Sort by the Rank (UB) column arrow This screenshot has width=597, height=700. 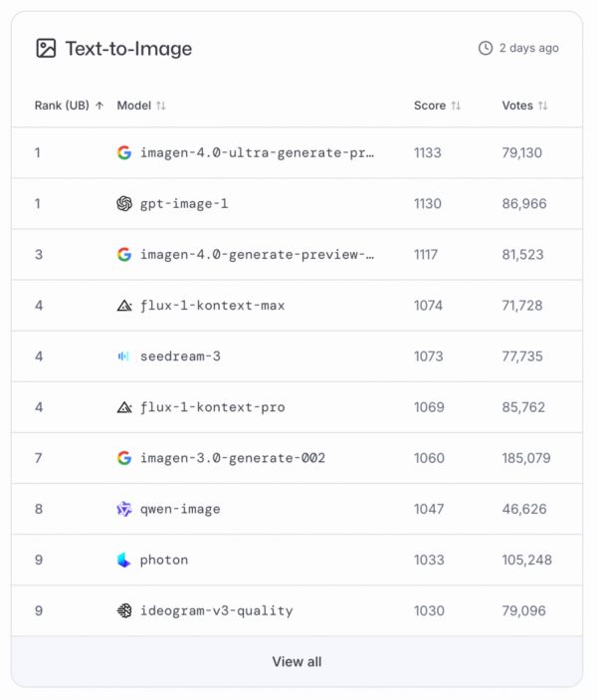99,106
